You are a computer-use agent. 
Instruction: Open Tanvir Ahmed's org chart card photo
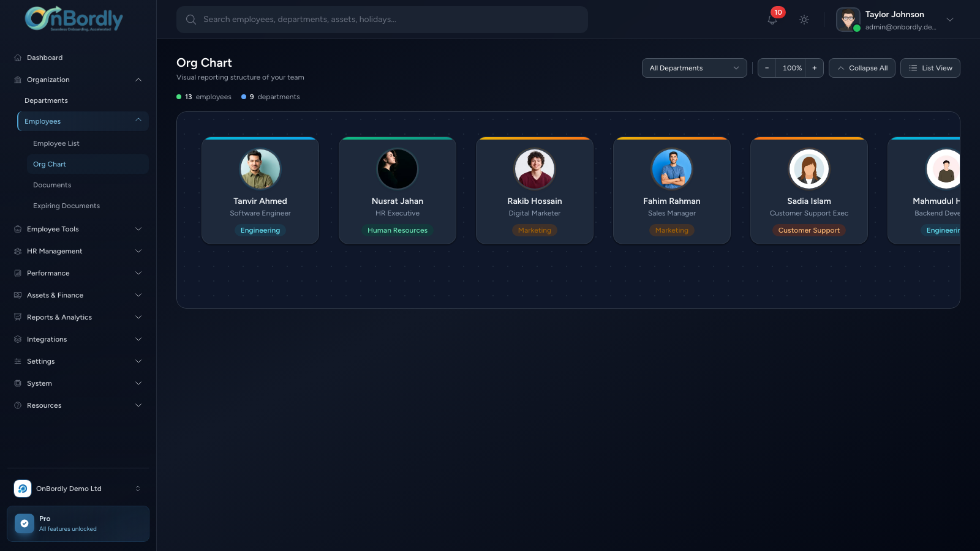[260, 169]
